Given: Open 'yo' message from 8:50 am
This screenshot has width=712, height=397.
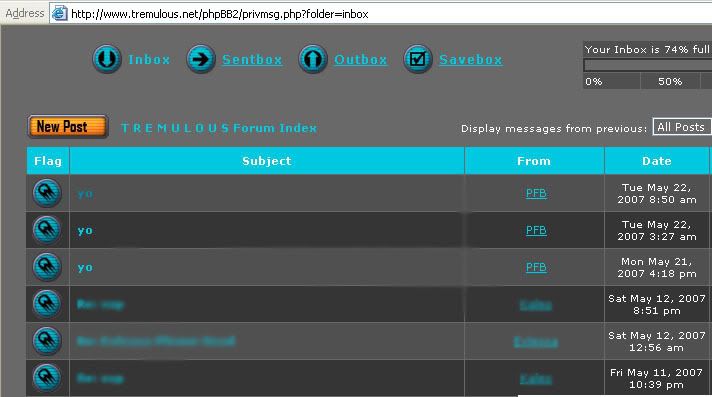Looking at the screenshot, I should (x=85, y=194).
